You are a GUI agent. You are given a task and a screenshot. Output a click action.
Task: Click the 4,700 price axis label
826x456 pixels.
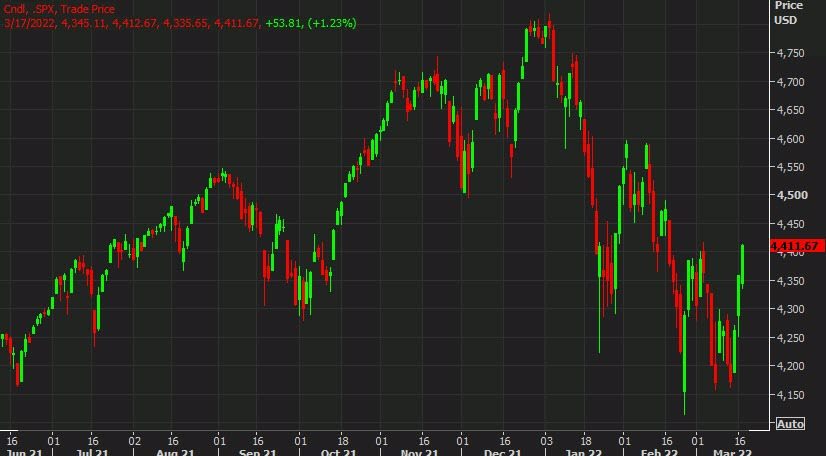(790, 82)
